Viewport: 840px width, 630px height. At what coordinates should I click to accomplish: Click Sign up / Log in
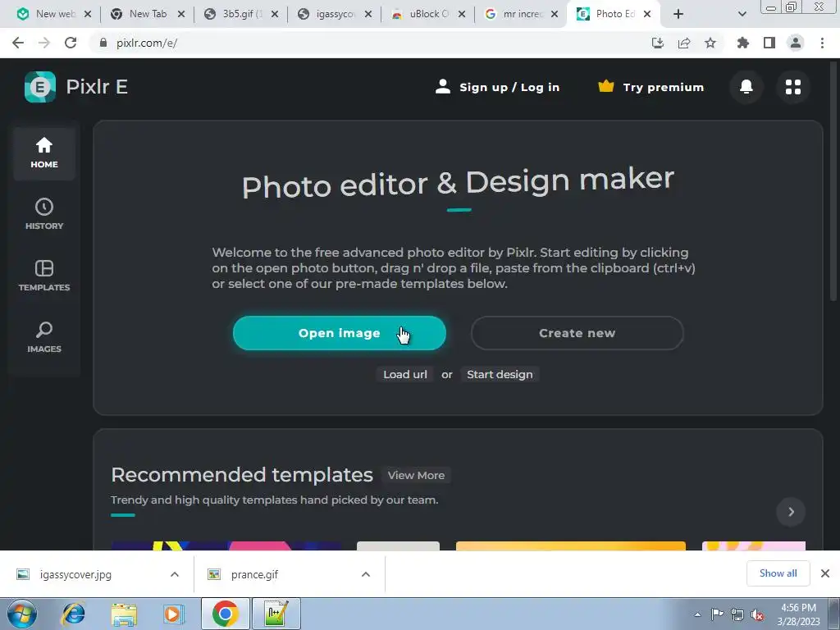coord(498,87)
